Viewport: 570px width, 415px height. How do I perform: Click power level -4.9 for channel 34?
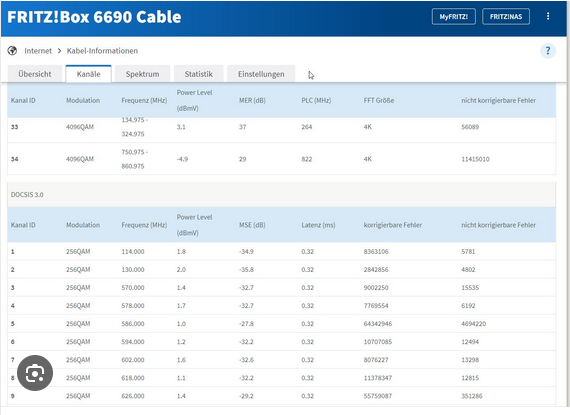pyautogui.click(x=182, y=159)
